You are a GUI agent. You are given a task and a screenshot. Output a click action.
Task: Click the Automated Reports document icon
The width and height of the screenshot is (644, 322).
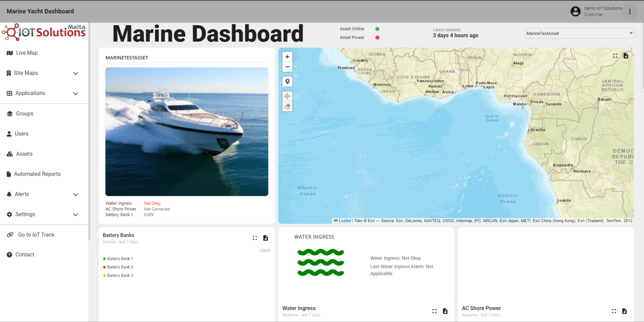tap(9, 174)
